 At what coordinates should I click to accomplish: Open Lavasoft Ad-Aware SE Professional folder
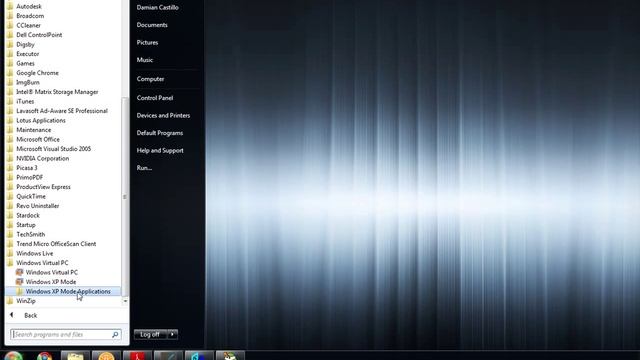62,111
